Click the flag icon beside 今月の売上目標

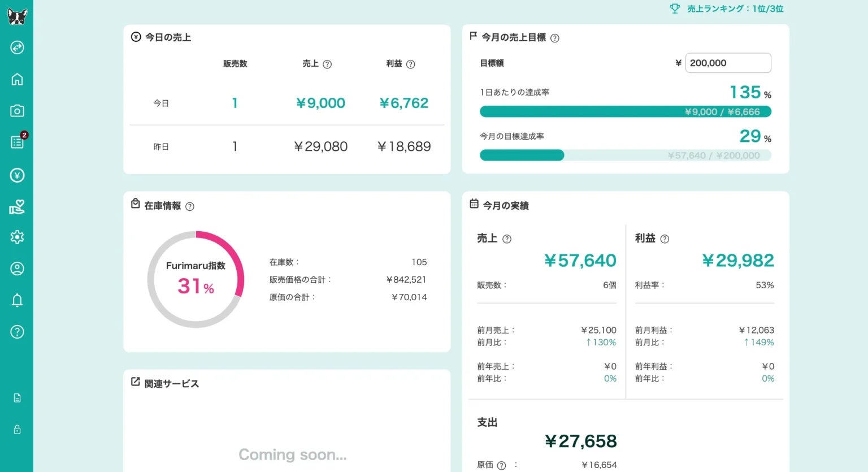(474, 36)
